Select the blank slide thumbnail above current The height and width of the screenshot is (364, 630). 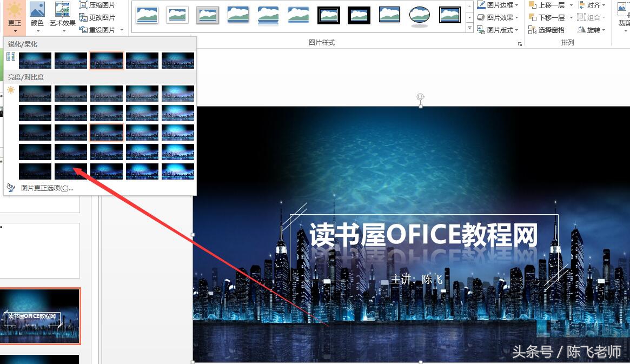(40, 251)
